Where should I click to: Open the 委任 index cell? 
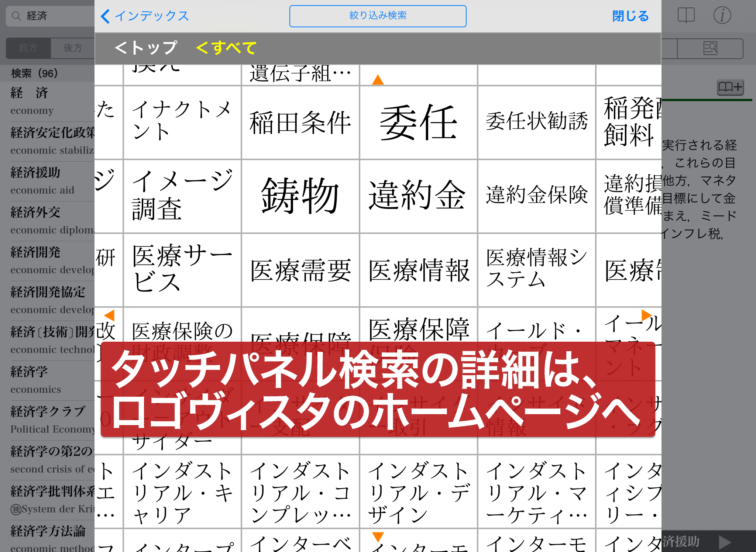(418, 123)
